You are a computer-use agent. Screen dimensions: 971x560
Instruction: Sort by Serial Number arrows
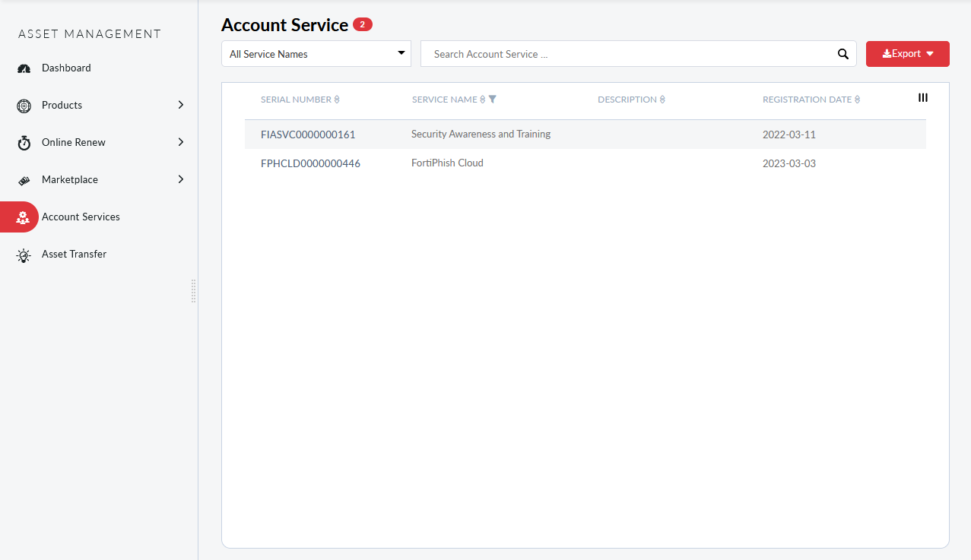coord(337,100)
